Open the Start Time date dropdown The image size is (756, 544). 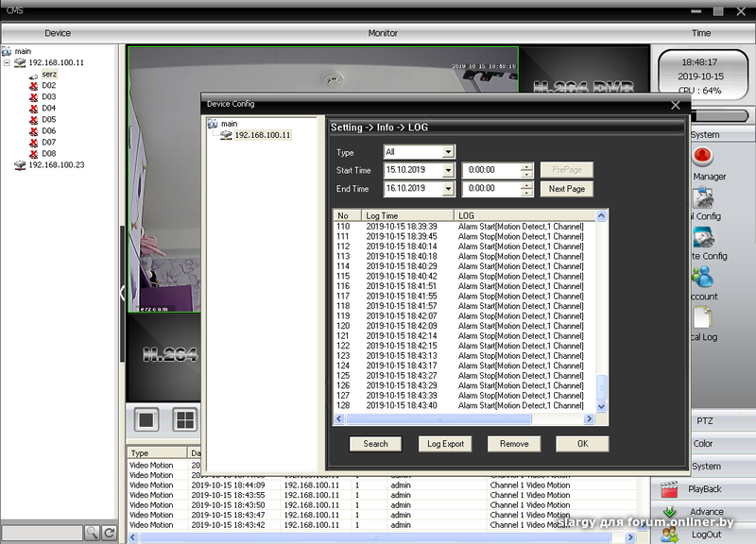pos(449,170)
